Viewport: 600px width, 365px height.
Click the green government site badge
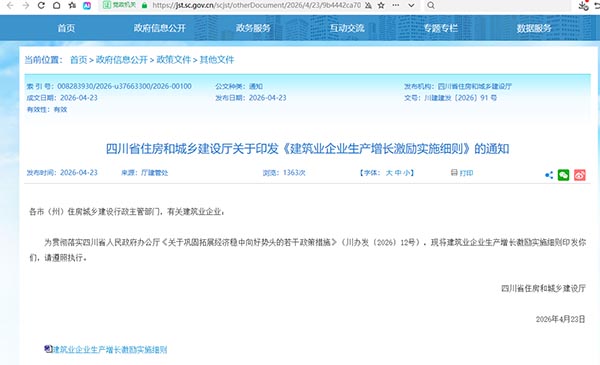point(119,5)
